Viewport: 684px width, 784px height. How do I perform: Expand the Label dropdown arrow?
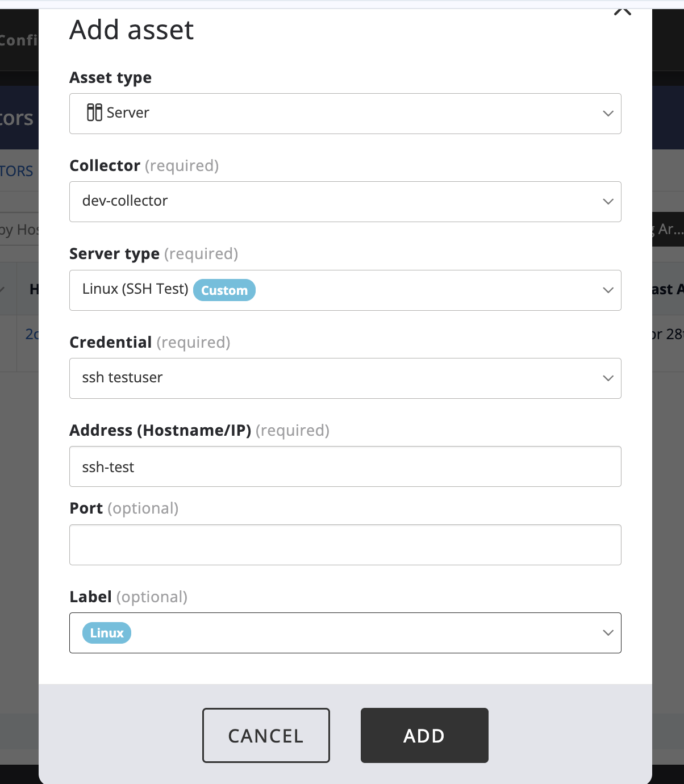click(x=608, y=633)
